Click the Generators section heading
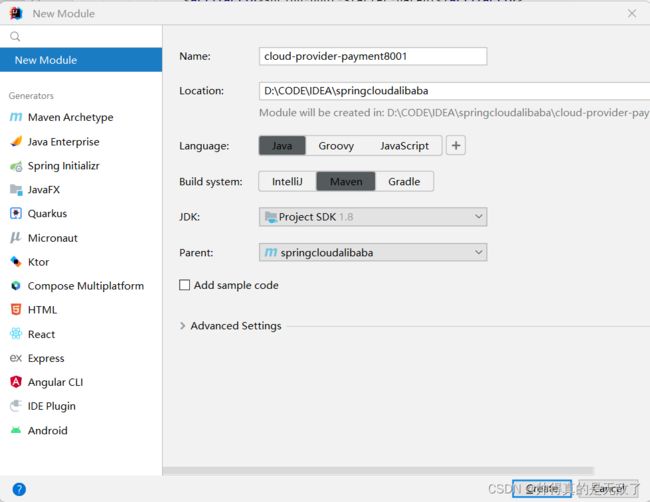Viewport: 650px width, 502px height. coord(31,96)
